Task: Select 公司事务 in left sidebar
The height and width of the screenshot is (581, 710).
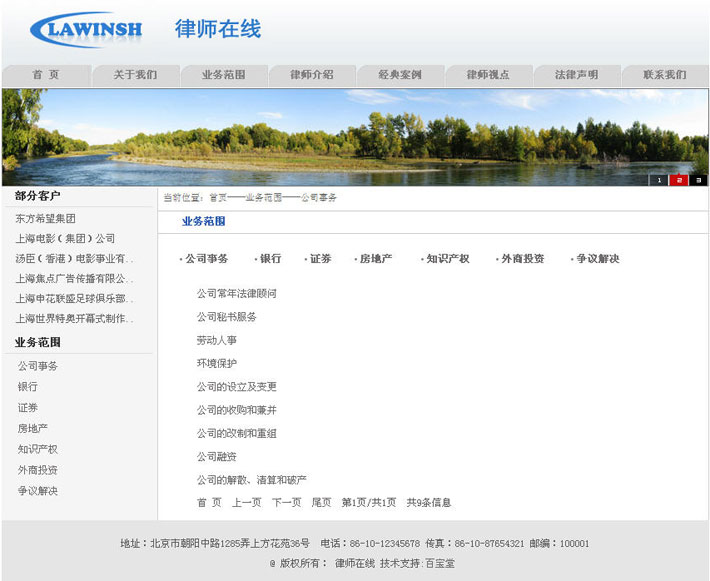Action: point(38,366)
